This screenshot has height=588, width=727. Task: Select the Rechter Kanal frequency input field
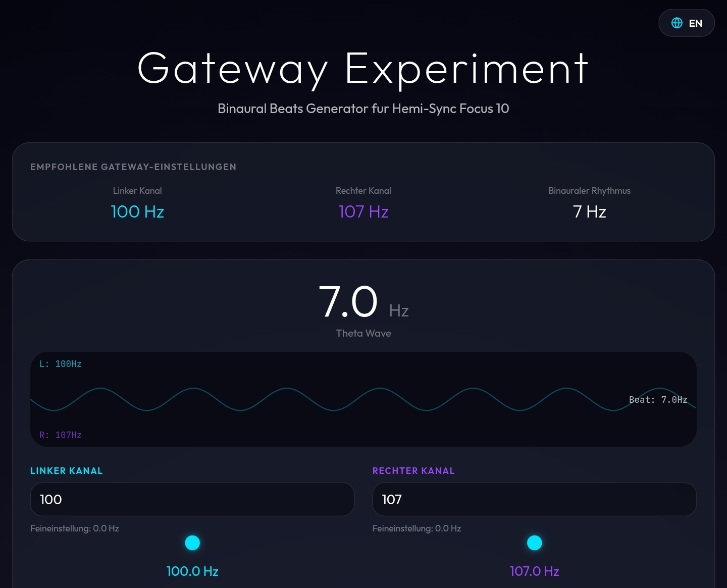coord(534,500)
